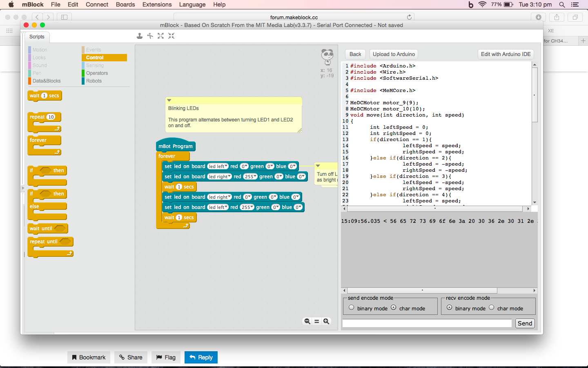Reset scripts canvas zoom
The width and height of the screenshot is (588, 368).
(x=316, y=321)
